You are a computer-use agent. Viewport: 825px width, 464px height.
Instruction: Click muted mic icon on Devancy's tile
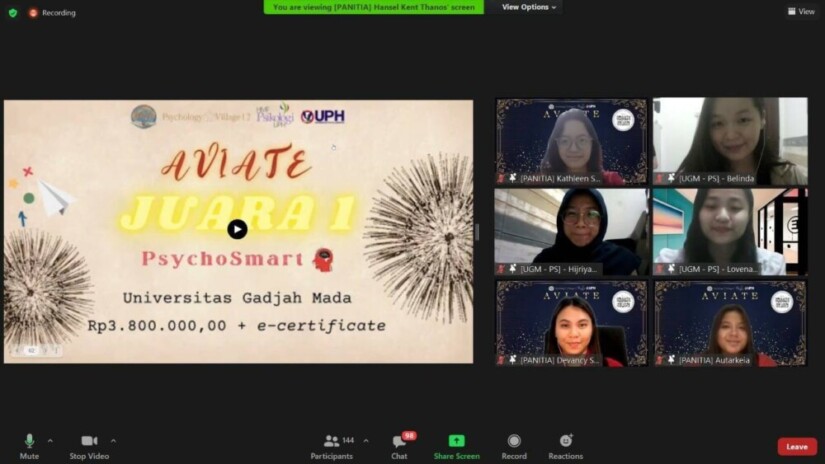(x=501, y=360)
